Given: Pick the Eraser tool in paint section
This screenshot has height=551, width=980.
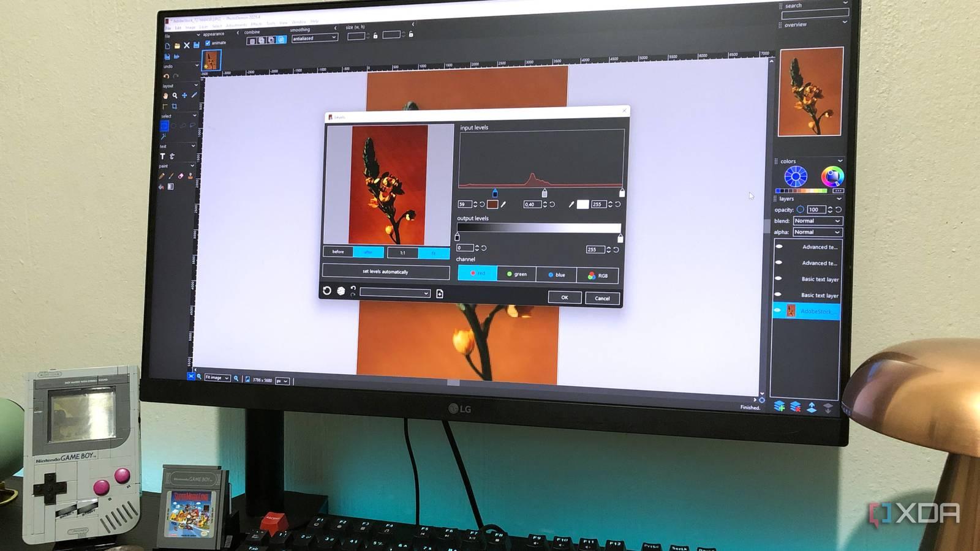Looking at the screenshot, I should pyautogui.click(x=181, y=176).
